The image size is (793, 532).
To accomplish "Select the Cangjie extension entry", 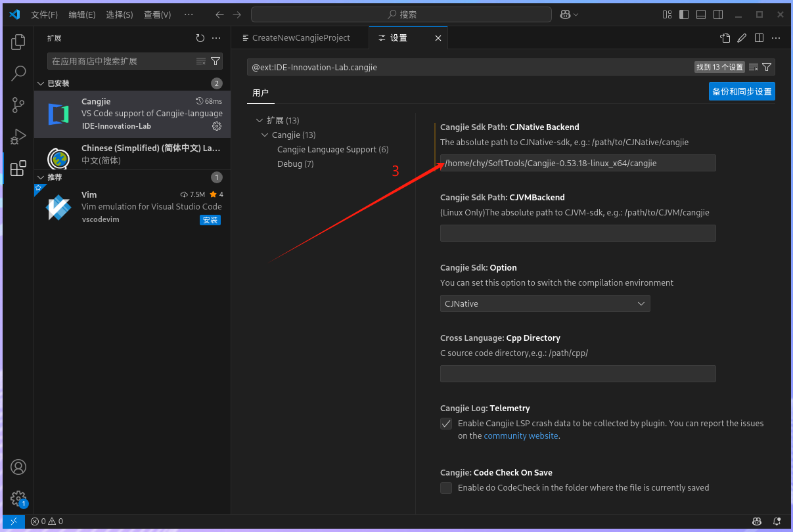I will tap(132, 114).
